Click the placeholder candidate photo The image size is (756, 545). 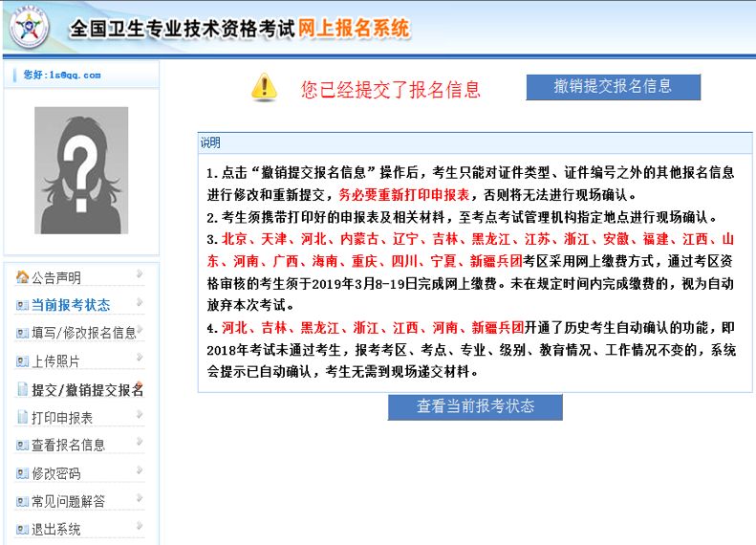(81, 170)
